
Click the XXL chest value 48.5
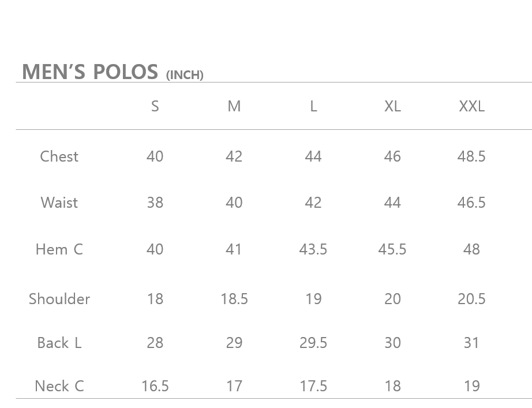471,156
